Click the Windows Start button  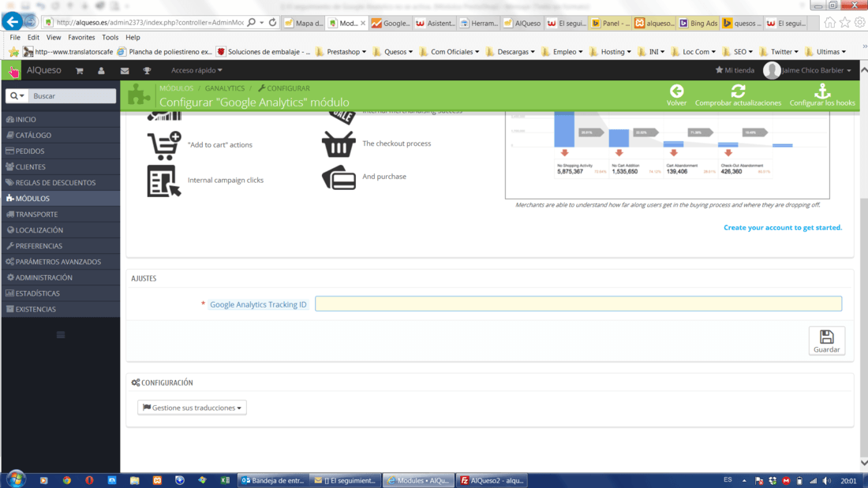16,479
